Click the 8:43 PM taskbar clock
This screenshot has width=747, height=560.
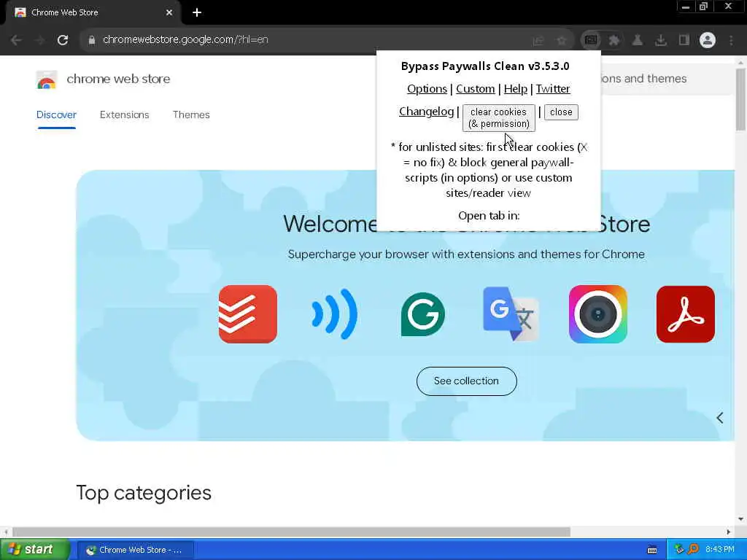(x=720, y=550)
